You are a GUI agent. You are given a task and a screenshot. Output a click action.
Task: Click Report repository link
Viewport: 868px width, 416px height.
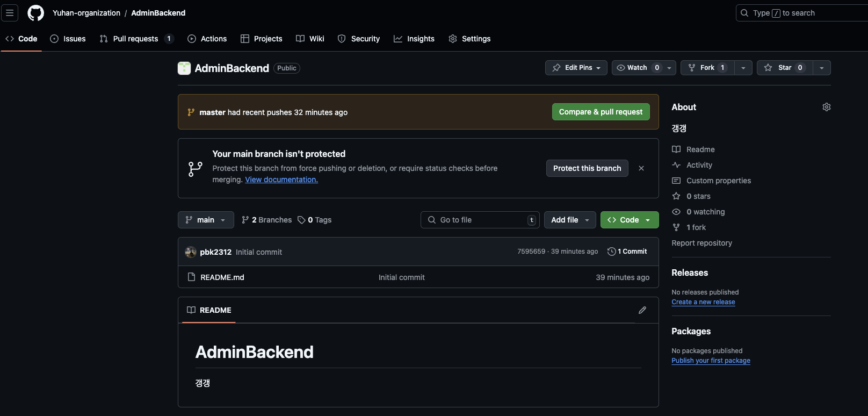coord(701,243)
